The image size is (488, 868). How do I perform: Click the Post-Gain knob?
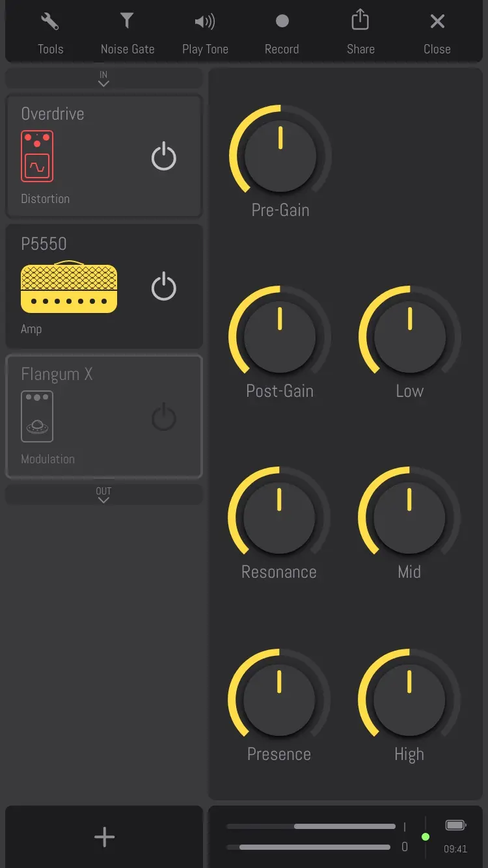pyautogui.click(x=280, y=336)
